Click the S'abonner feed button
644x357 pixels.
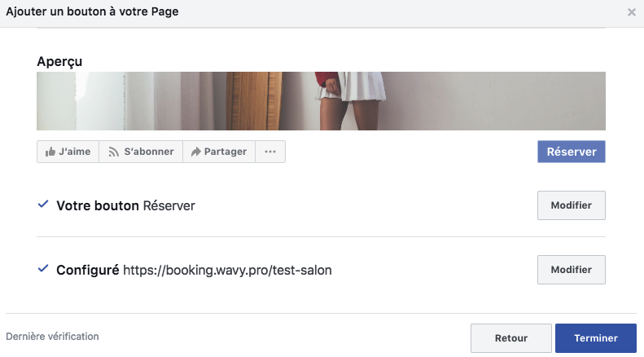click(141, 152)
